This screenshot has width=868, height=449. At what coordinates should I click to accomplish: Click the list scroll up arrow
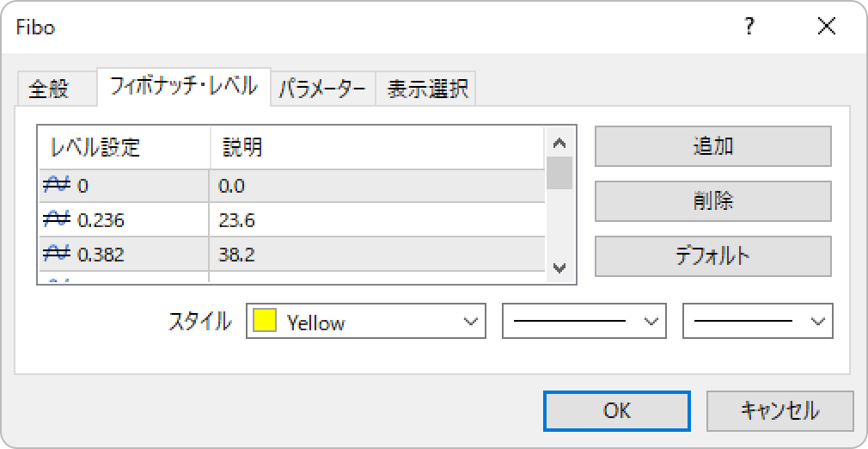[x=559, y=144]
